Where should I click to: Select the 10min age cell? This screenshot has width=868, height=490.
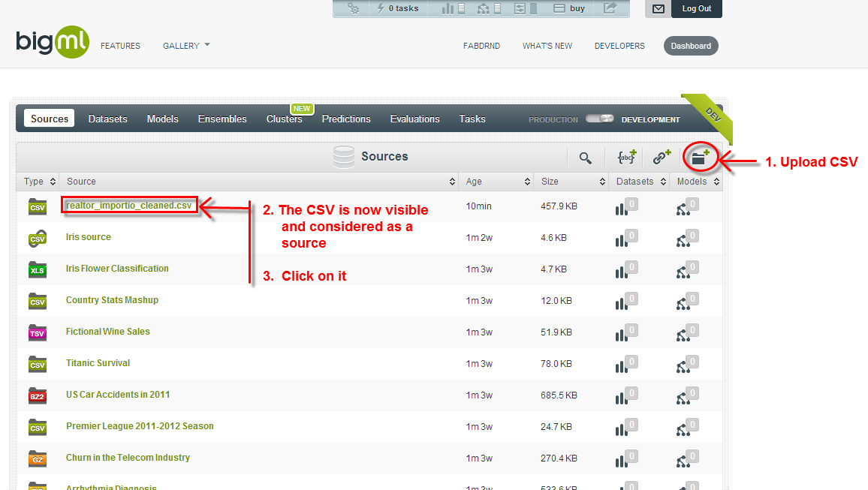click(x=479, y=206)
